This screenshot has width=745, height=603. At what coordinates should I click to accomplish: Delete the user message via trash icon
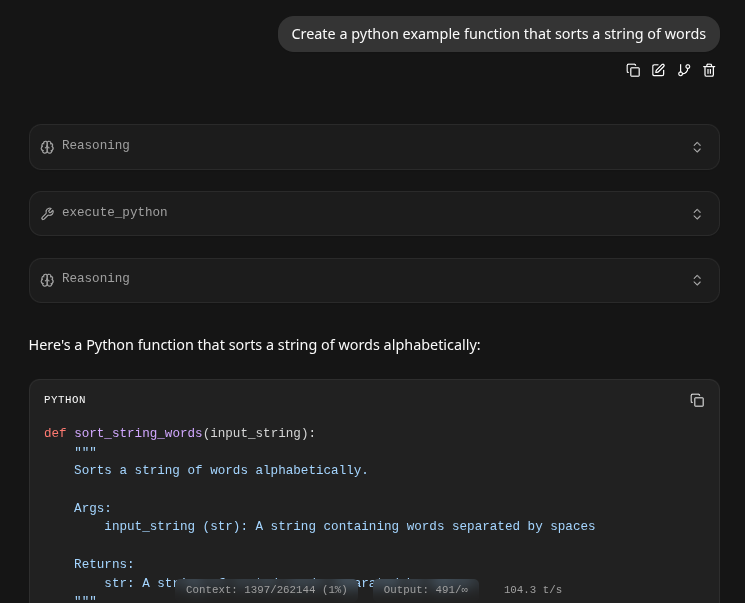coord(709,70)
